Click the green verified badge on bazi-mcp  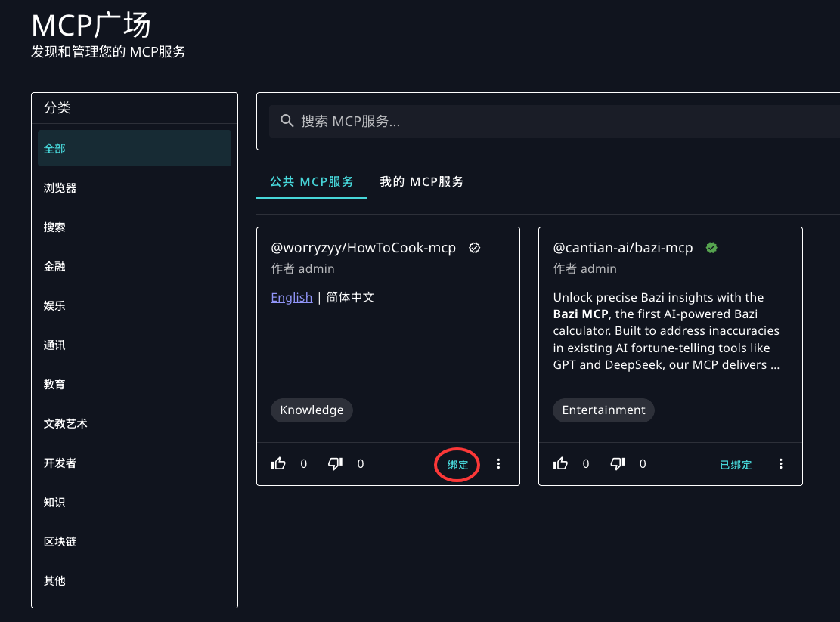711,247
